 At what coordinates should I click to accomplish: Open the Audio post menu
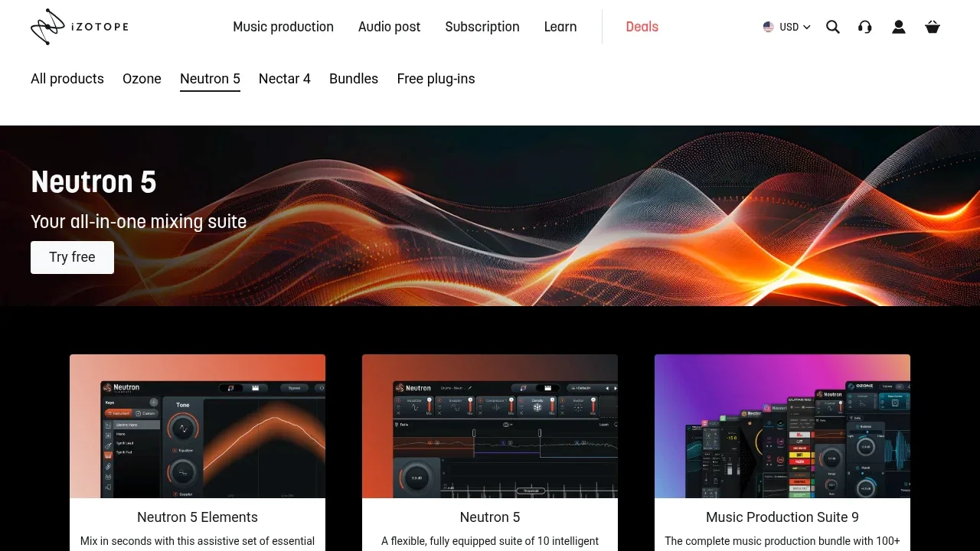coord(390,27)
